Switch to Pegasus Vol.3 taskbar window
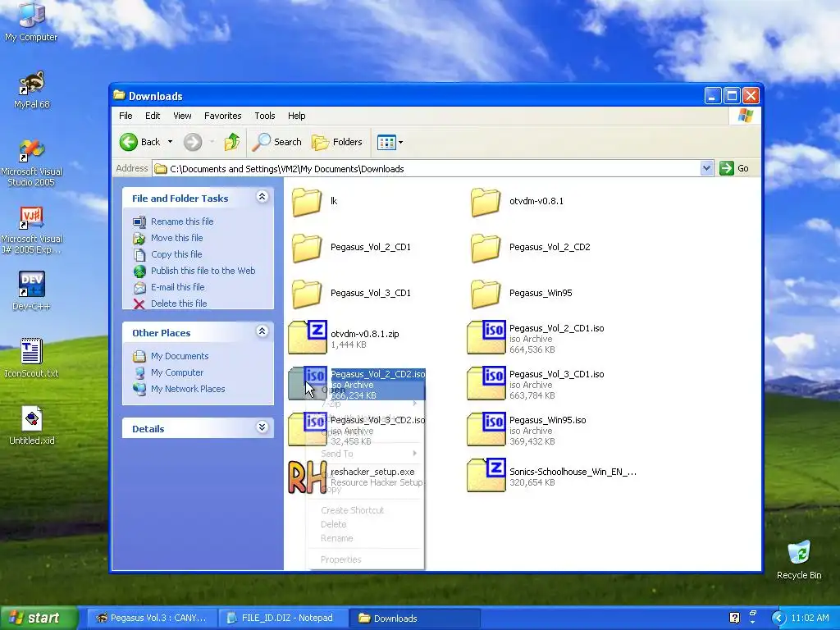Image resolution: width=840 pixels, height=630 pixels. pos(151,618)
